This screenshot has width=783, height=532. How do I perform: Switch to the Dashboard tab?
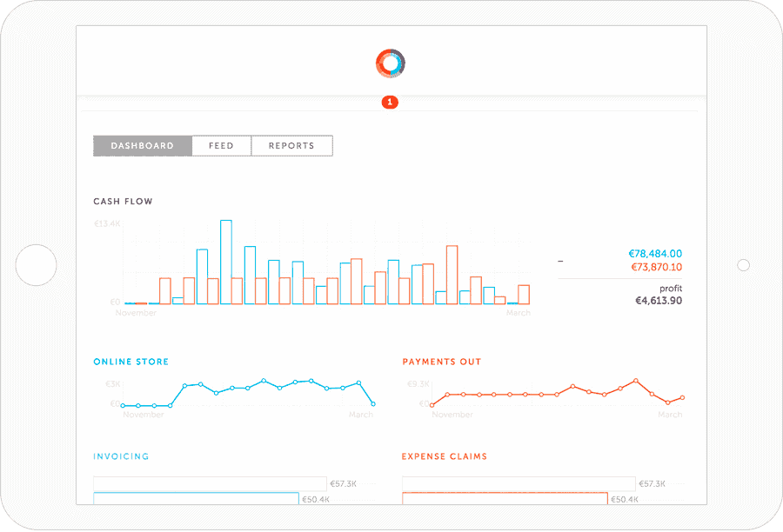[x=142, y=146]
